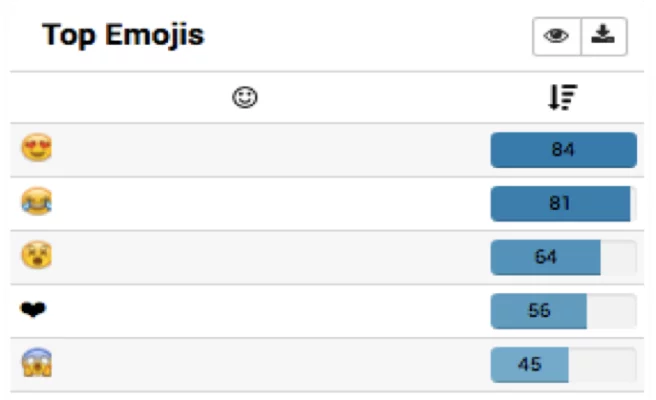Screen dimensions: 656x400
Task: Download the Top Emojis data
Action: [602, 37]
